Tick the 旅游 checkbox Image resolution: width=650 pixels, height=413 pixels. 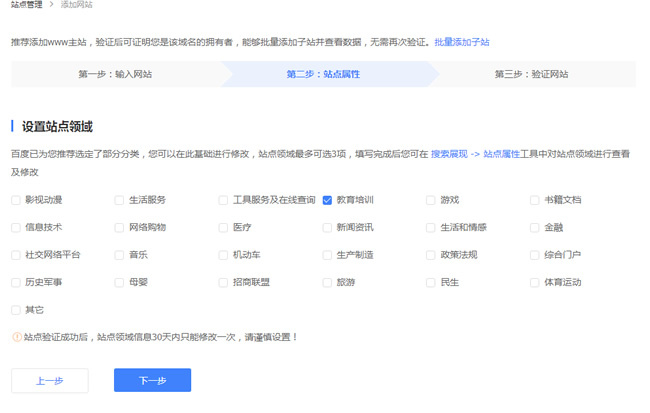coord(327,282)
